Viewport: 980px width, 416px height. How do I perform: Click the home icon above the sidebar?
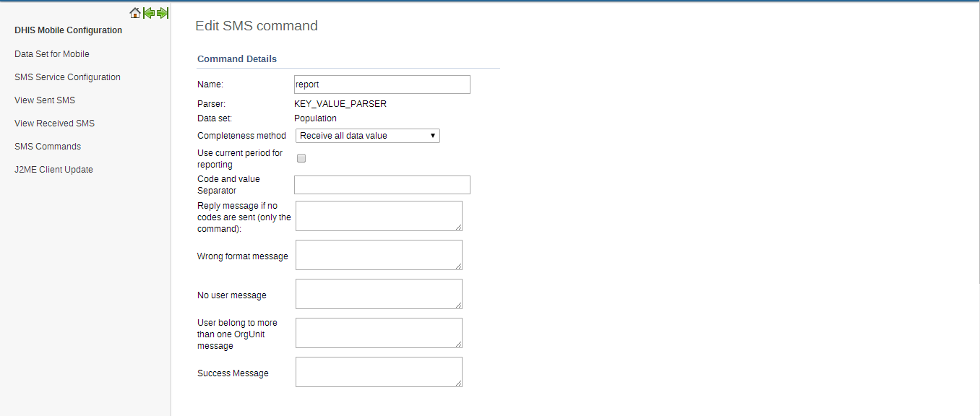pos(135,13)
